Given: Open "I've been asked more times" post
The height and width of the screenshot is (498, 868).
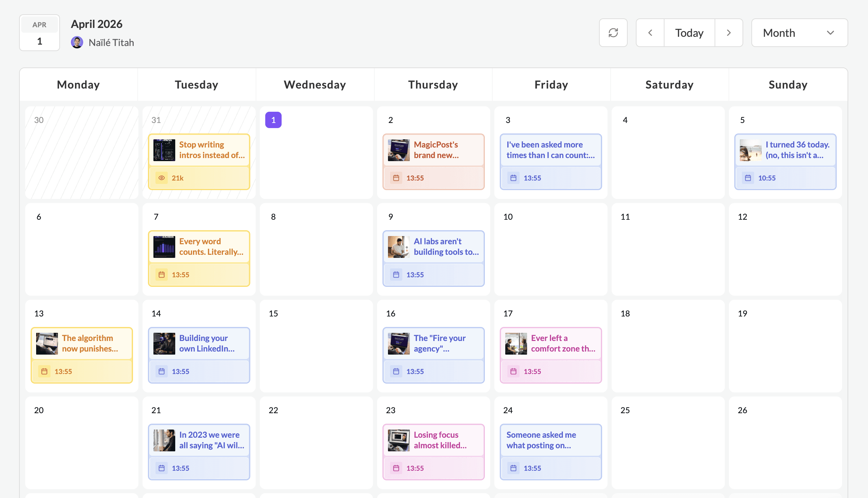Looking at the screenshot, I should pyautogui.click(x=550, y=150).
